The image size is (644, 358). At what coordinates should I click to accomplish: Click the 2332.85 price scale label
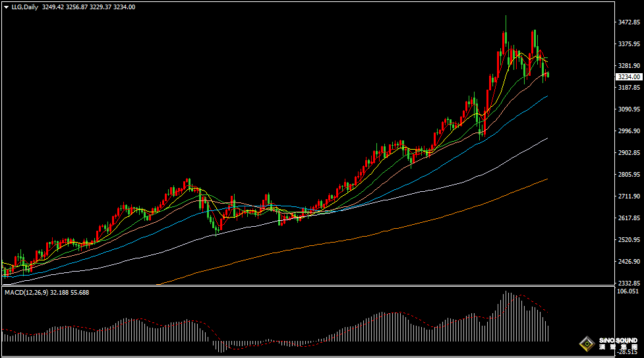point(629,283)
